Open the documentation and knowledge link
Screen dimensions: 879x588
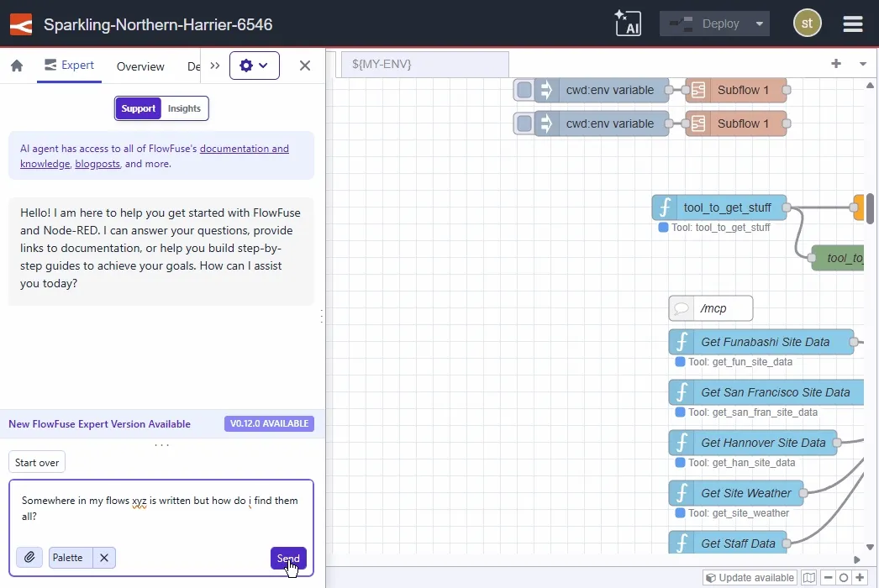(x=244, y=149)
